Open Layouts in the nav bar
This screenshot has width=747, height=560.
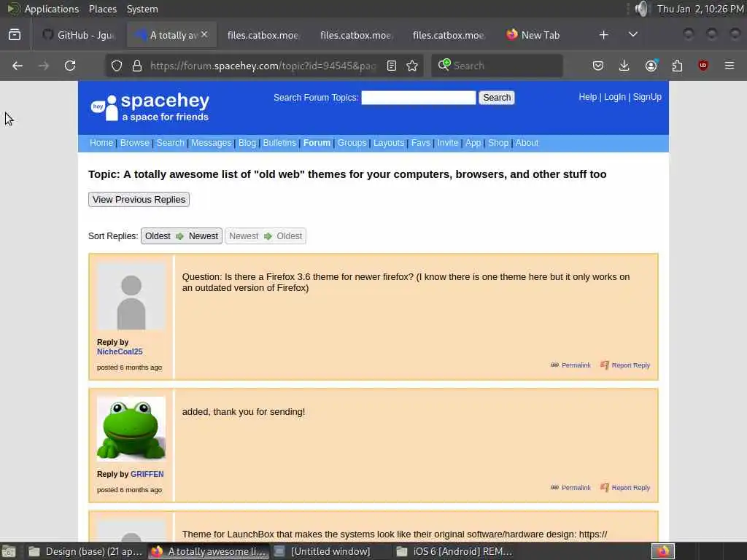pyautogui.click(x=389, y=143)
